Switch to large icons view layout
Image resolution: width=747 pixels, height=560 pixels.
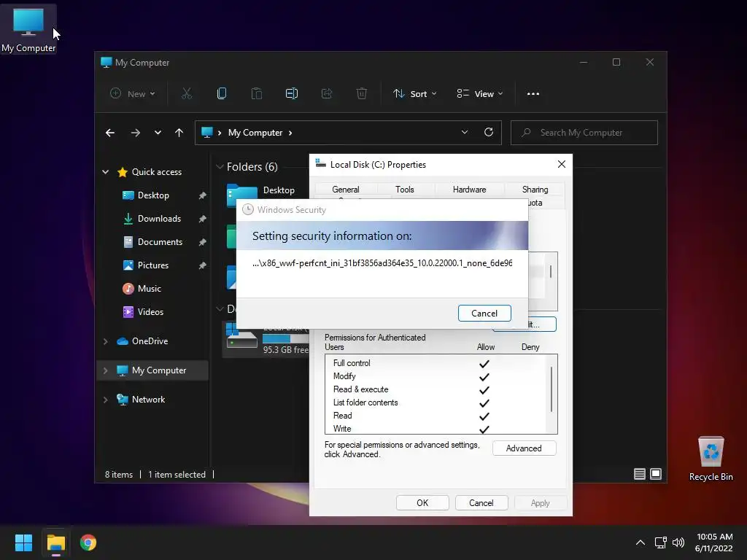tap(656, 474)
